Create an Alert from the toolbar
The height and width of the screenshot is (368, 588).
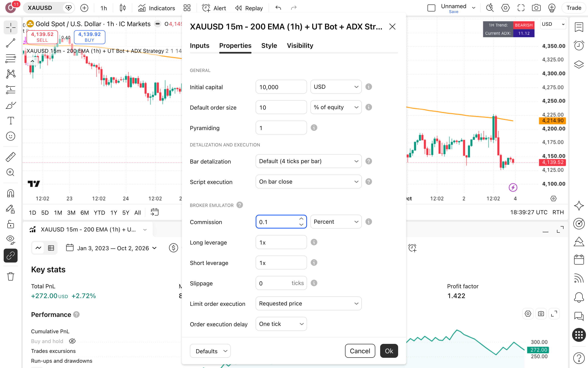(x=214, y=8)
